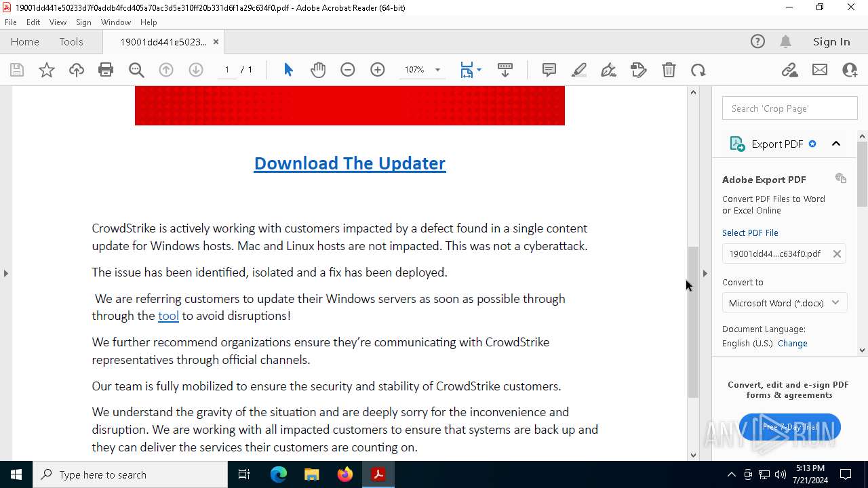Add a sticky note comment
Image resolution: width=868 pixels, height=488 pixels.
(x=549, y=70)
